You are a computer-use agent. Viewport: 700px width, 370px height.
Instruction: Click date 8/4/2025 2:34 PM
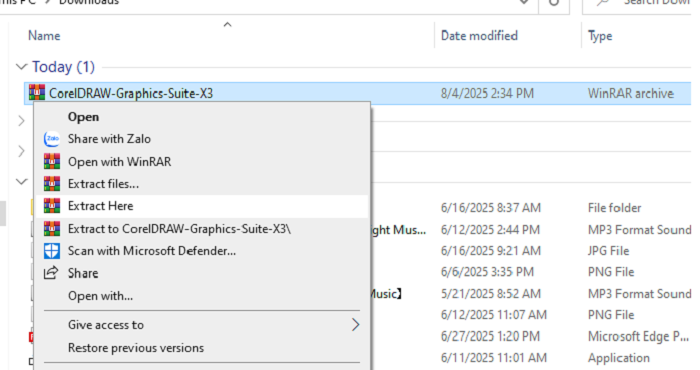point(487,93)
